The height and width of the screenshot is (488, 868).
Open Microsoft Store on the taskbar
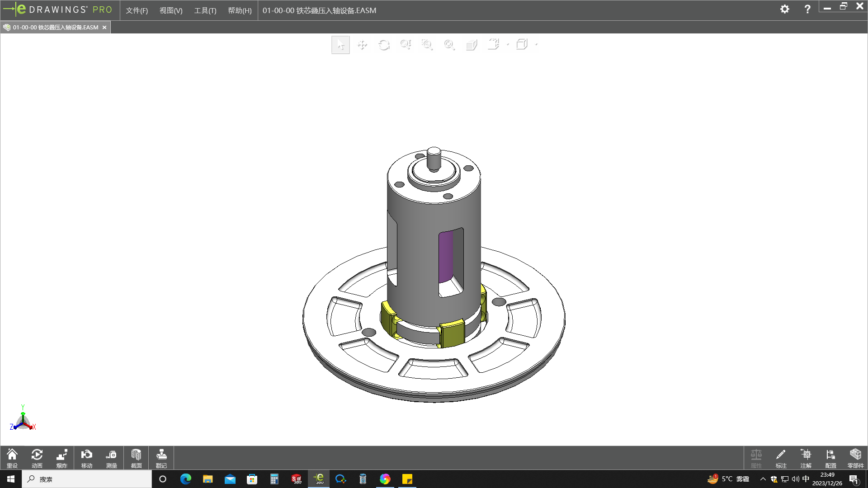coord(252,479)
